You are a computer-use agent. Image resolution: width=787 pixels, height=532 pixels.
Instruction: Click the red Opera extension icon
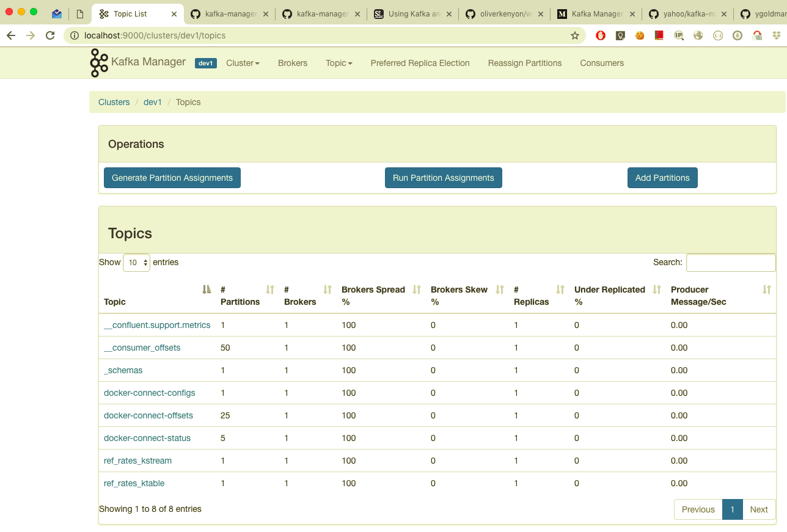coord(601,35)
